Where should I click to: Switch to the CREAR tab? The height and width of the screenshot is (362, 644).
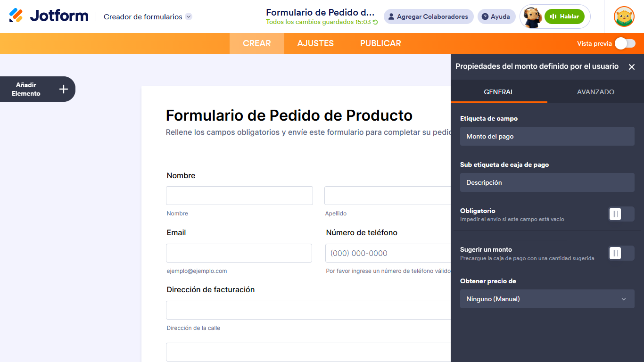coord(257,43)
